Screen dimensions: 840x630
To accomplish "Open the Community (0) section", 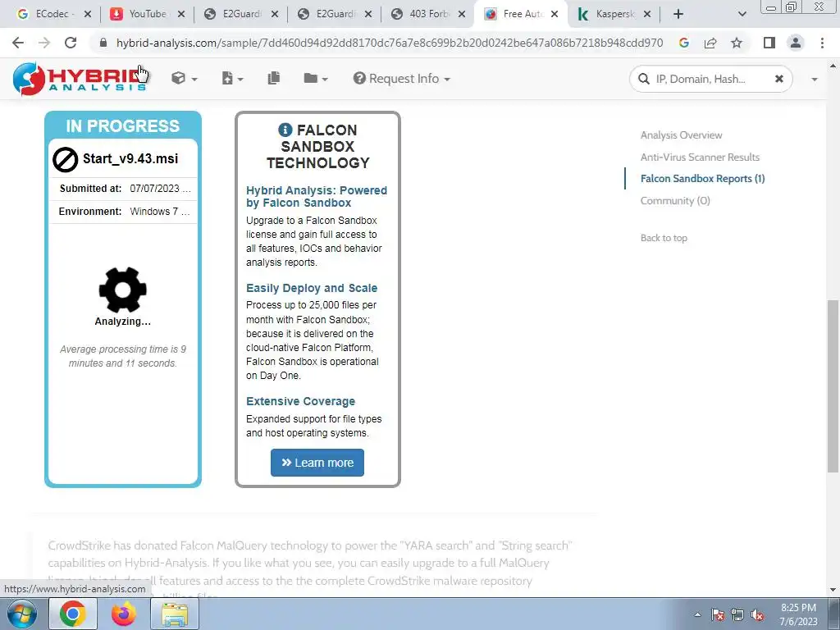I will click(675, 200).
